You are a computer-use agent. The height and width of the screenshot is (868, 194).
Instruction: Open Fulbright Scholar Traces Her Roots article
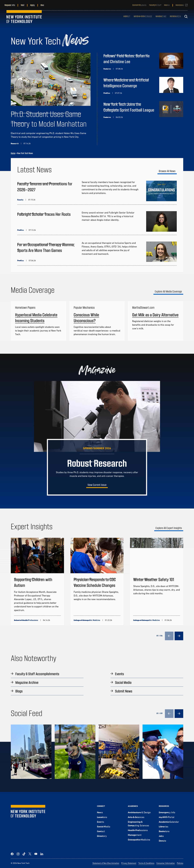point(44,214)
